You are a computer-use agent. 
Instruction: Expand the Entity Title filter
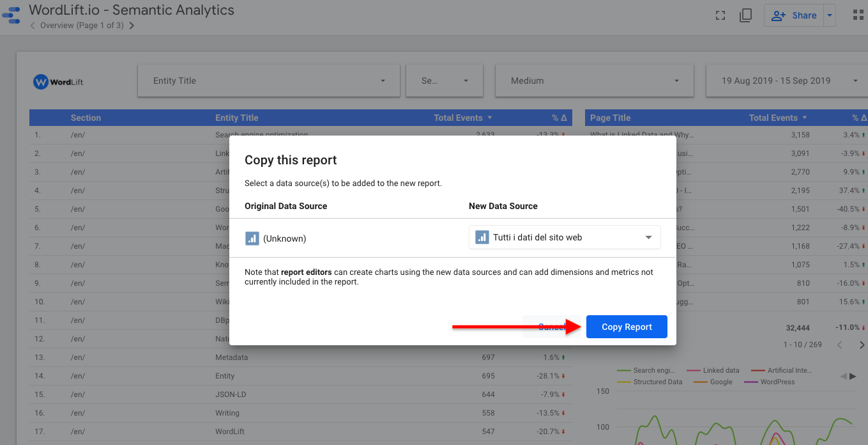point(271,81)
